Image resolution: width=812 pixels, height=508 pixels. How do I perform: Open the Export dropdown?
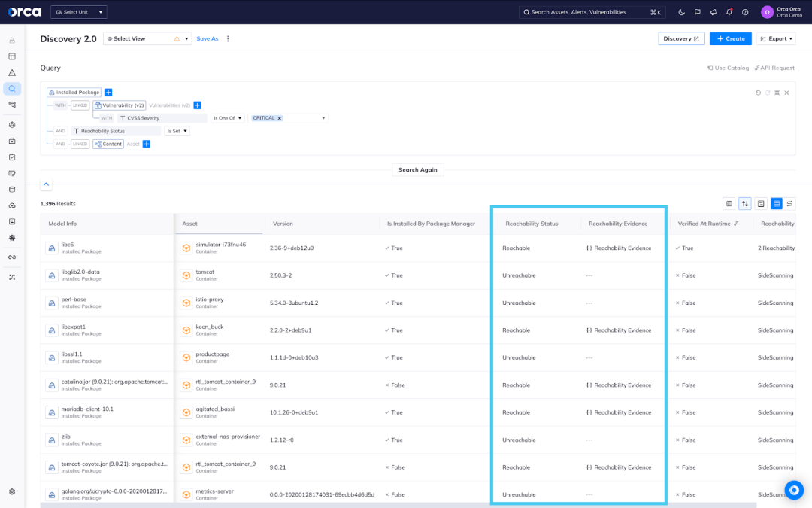coord(776,38)
